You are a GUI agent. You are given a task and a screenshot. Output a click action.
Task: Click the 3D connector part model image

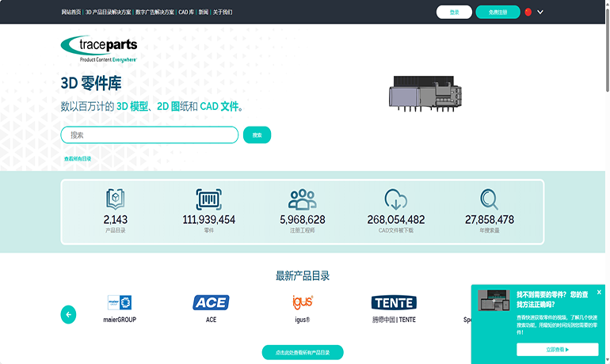(x=425, y=93)
